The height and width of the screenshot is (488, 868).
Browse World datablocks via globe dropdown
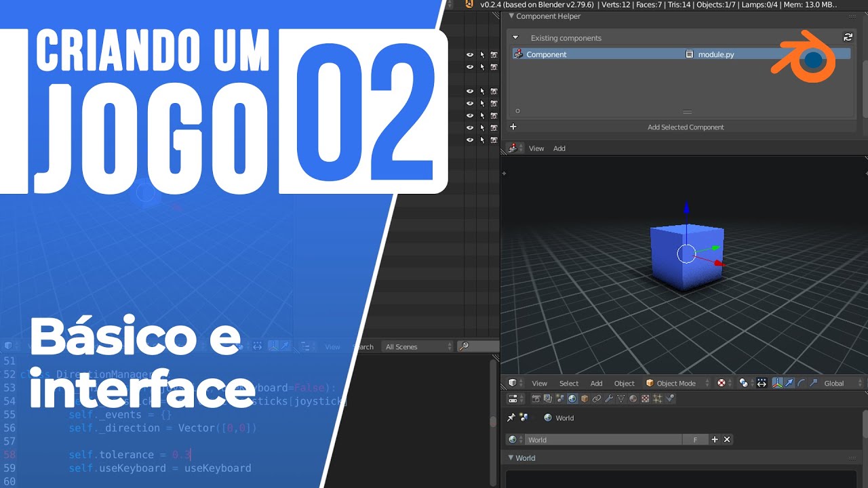pos(515,439)
